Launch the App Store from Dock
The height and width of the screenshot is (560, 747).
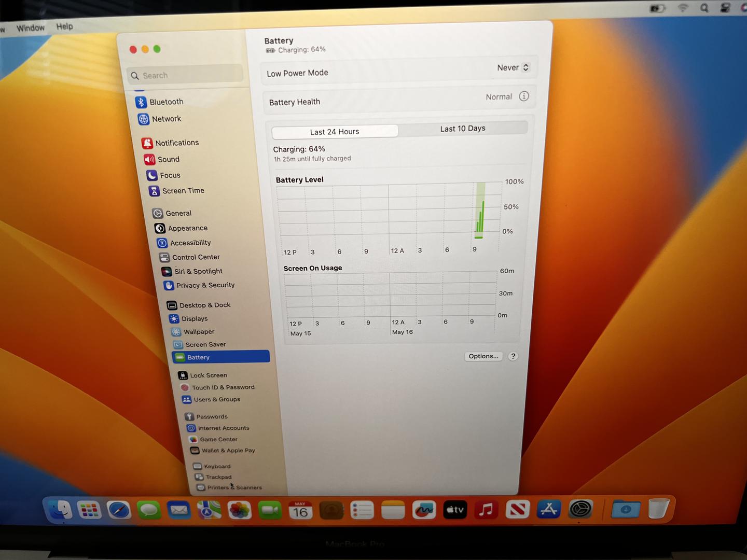pyautogui.click(x=549, y=510)
